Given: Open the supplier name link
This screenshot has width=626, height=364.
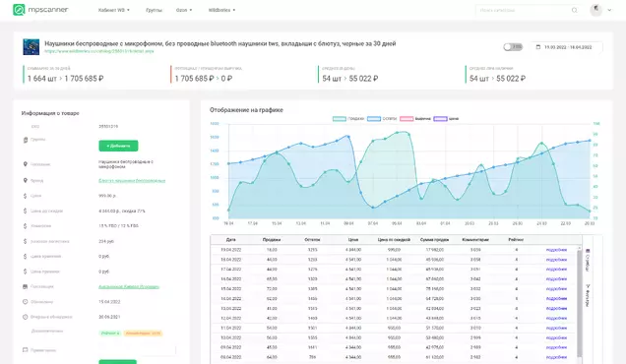Looking at the screenshot, I should [x=129, y=286].
